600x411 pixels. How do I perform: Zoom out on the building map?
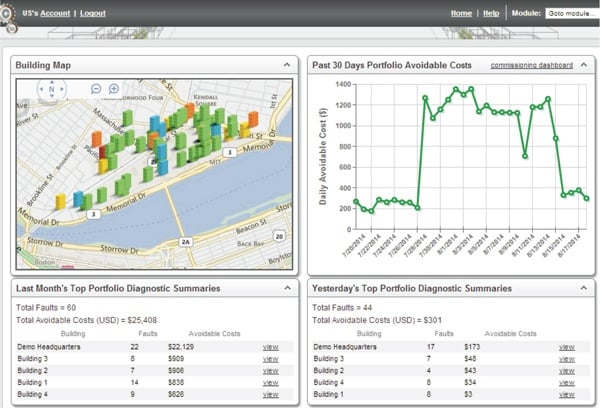96,89
